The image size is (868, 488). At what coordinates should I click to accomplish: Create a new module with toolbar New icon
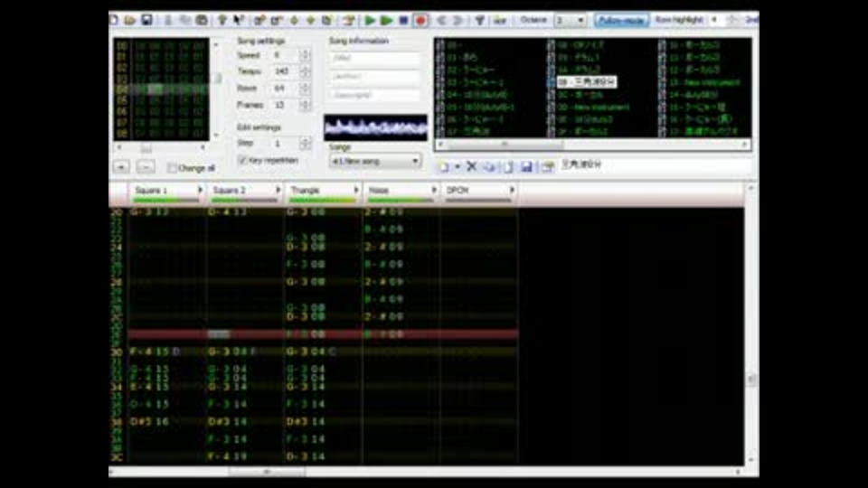[114, 21]
